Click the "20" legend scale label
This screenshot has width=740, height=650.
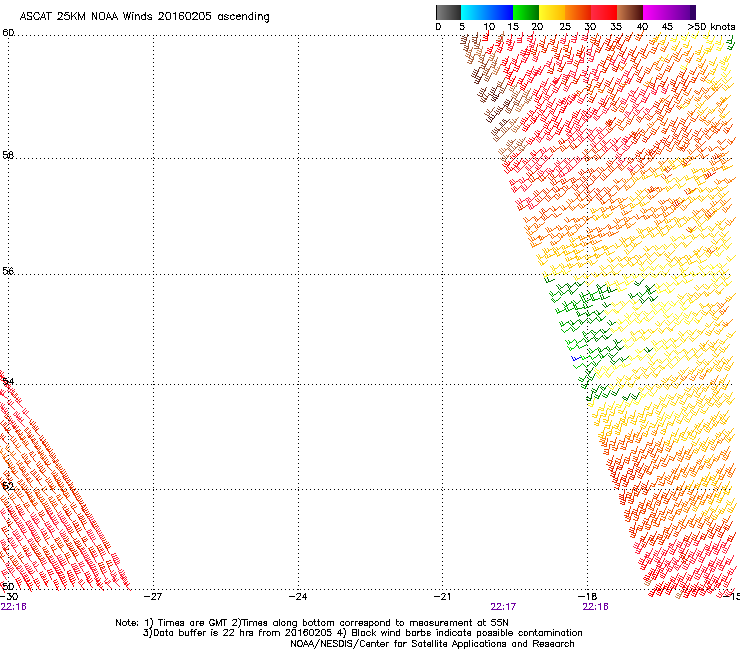[538, 27]
